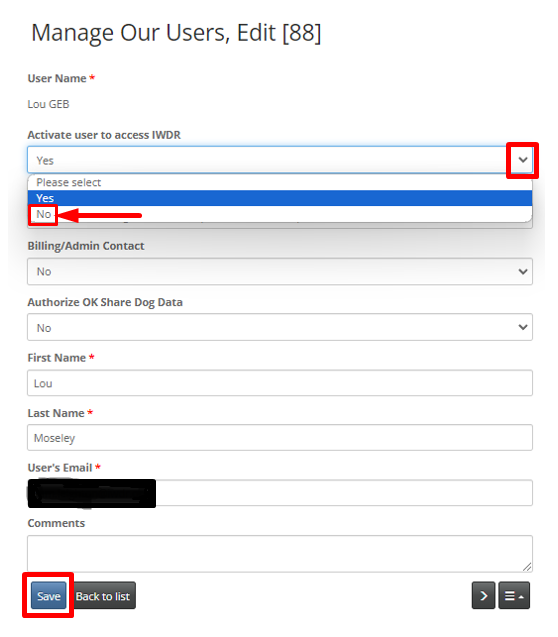Click the Billing/Admin Contact chevron arrow
Viewport: 558px width, 637px height.
pyautogui.click(x=523, y=271)
